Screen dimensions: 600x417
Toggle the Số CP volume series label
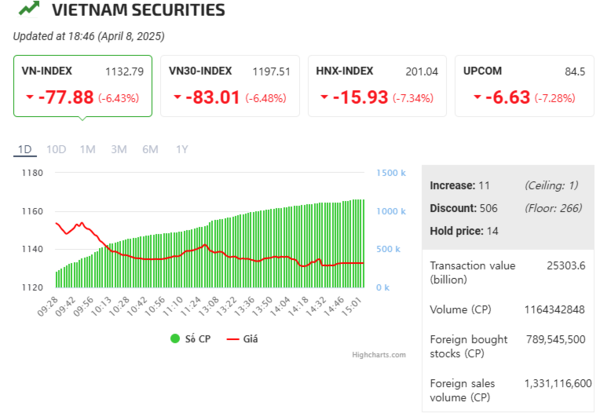point(198,339)
